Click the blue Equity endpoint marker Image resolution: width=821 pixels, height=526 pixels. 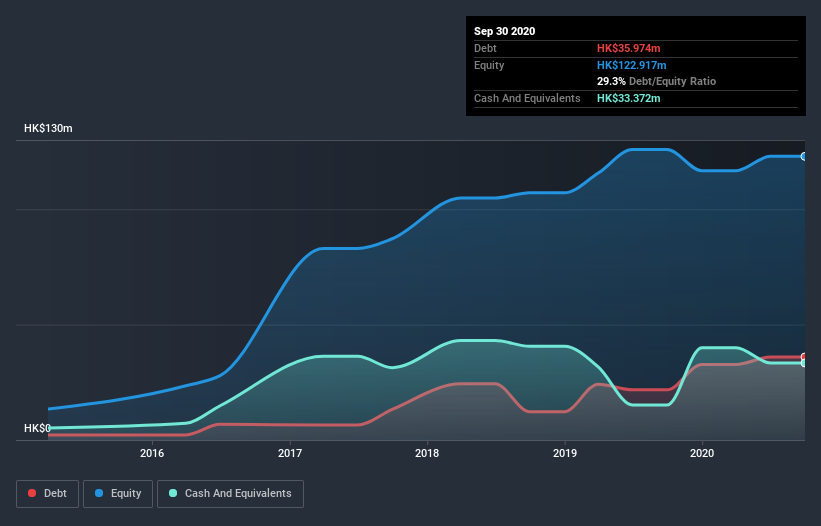tap(804, 156)
